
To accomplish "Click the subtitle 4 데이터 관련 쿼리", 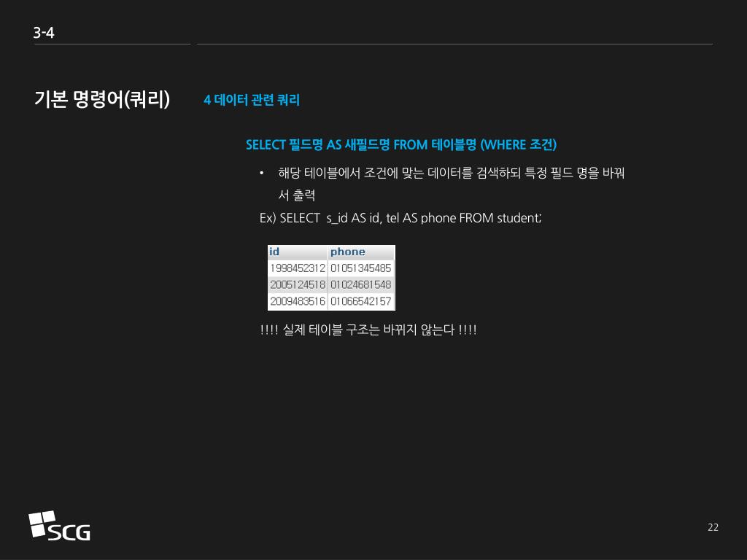I will pyautogui.click(x=252, y=99).
